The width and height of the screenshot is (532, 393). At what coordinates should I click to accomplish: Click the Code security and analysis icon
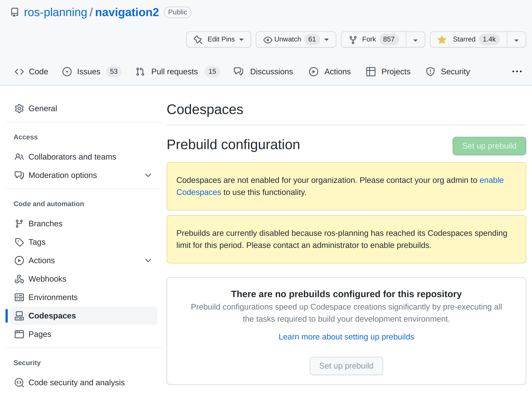click(19, 383)
